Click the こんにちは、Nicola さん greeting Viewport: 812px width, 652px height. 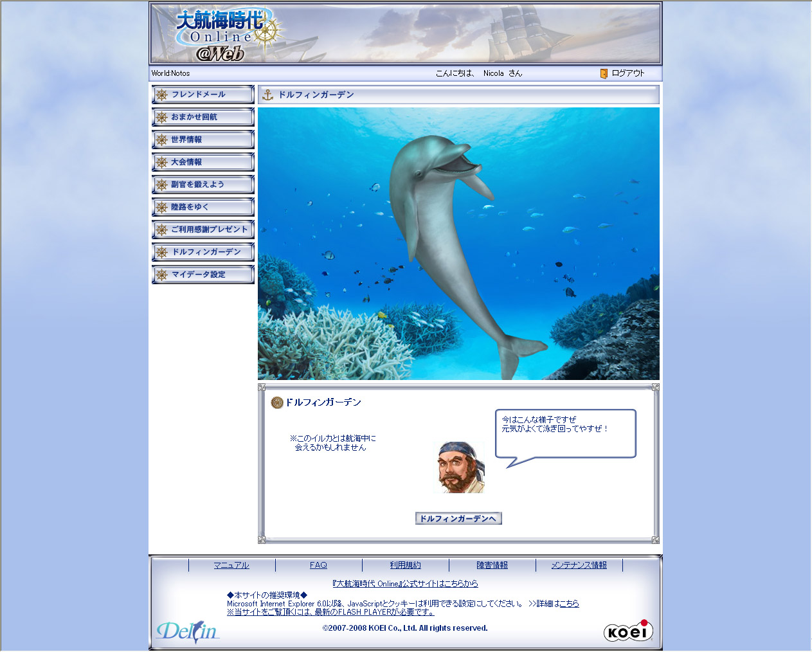[x=479, y=73]
